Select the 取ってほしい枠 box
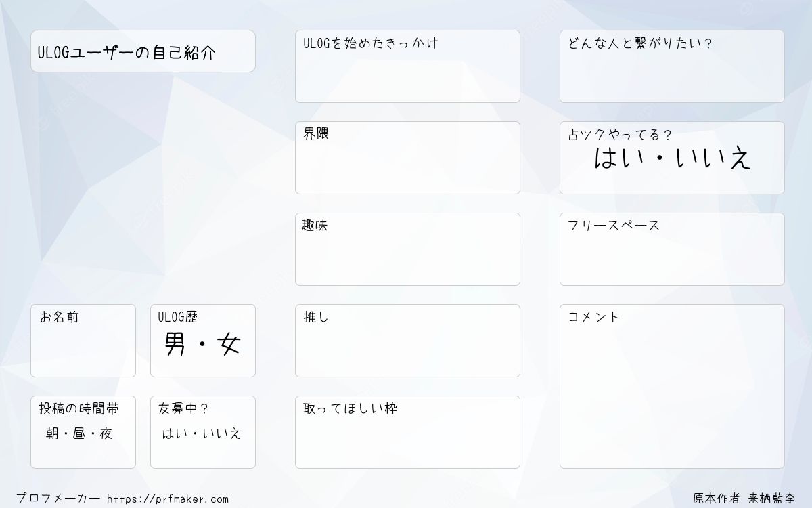Screen dimensions: 812x508 point(407,432)
